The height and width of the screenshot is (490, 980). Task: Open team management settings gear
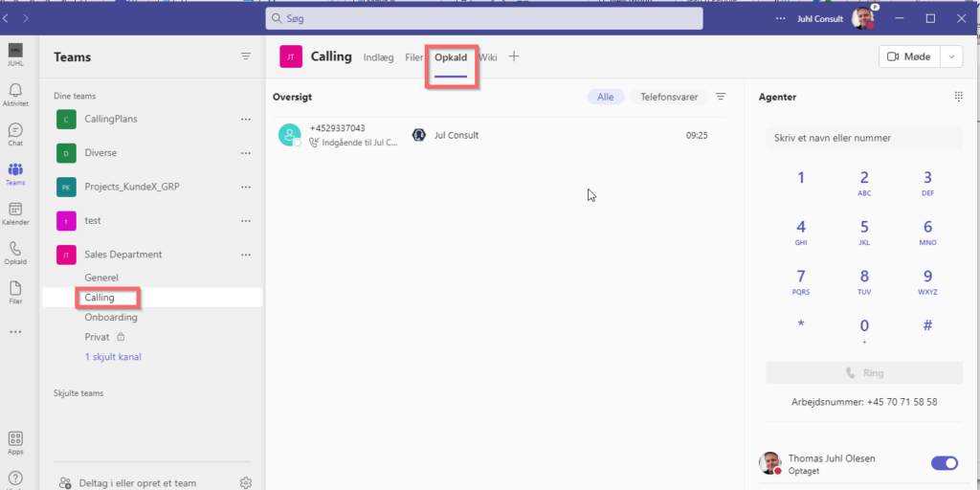[x=246, y=482]
